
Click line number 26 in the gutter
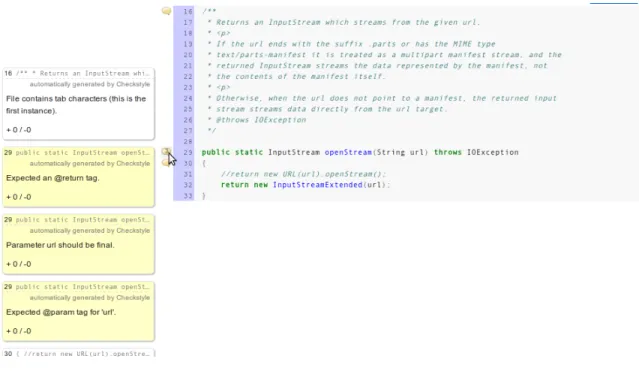pyautogui.click(x=187, y=120)
